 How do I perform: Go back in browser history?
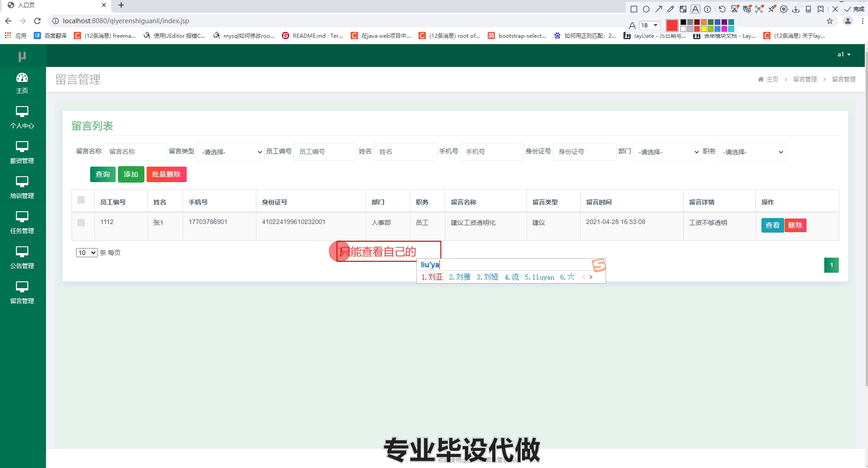(x=8, y=21)
